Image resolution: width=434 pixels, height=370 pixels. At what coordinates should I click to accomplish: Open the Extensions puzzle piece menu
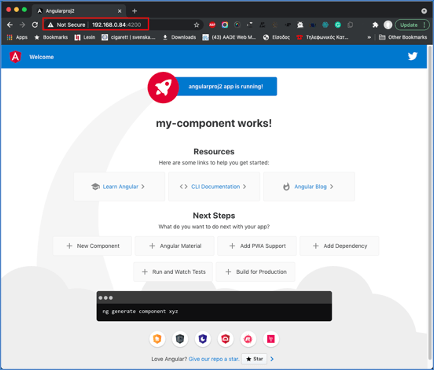[x=375, y=25]
